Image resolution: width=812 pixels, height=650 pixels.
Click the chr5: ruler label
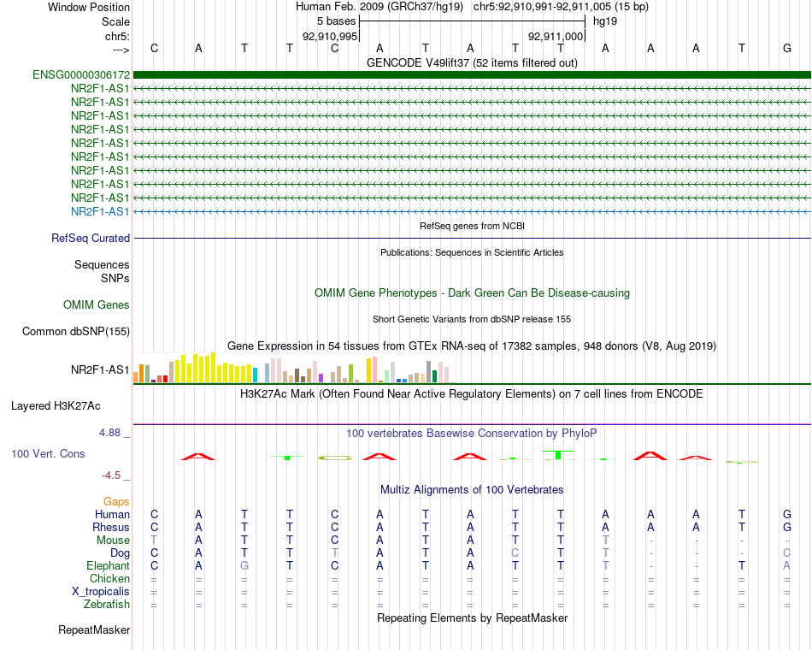(x=118, y=36)
